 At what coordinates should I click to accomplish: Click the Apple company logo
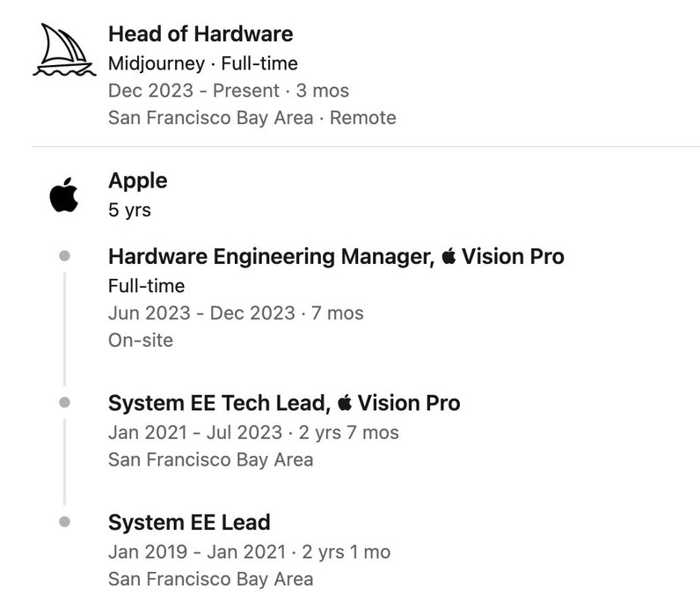coord(64,194)
